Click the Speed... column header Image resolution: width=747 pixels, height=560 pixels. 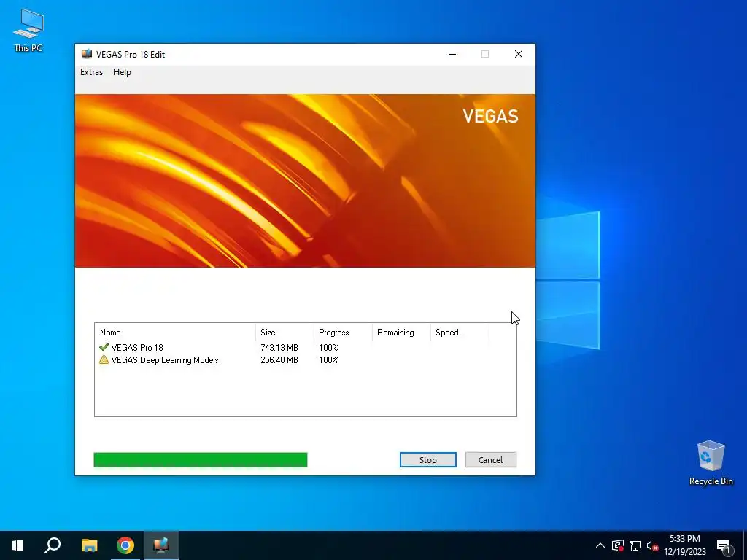point(460,332)
